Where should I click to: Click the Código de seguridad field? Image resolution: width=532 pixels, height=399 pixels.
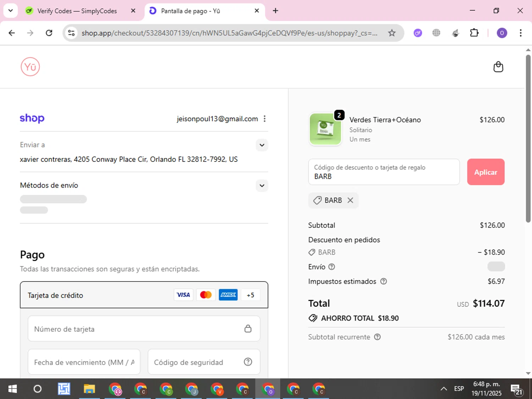[x=204, y=362]
